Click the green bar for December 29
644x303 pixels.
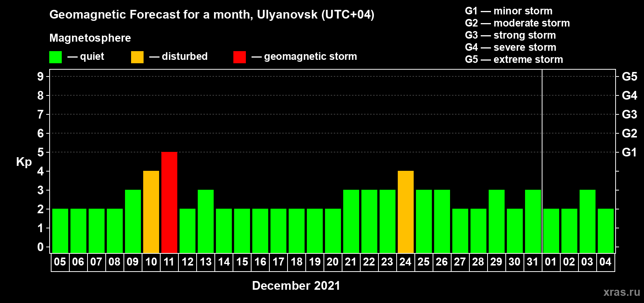497,221
